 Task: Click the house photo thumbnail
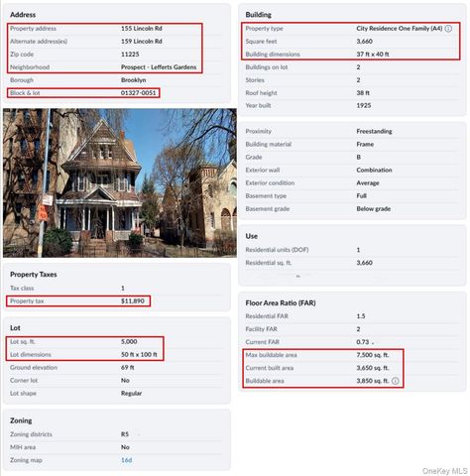click(x=120, y=182)
